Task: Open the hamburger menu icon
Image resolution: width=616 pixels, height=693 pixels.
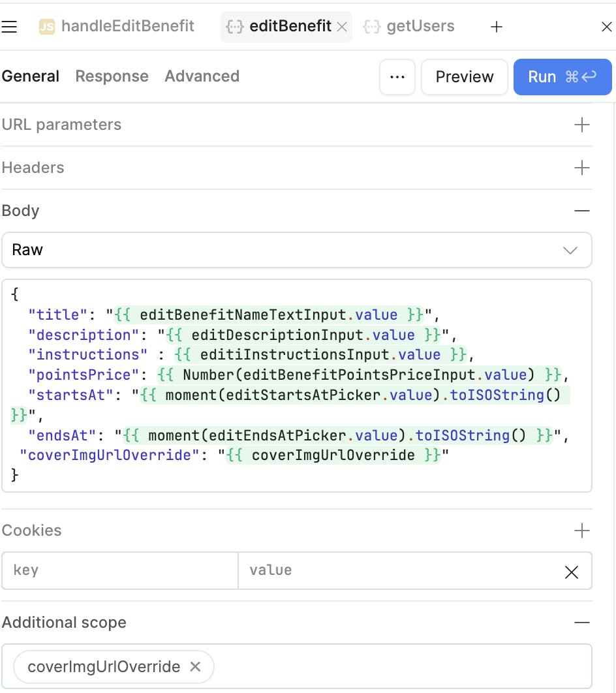Action: click(x=9, y=27)
